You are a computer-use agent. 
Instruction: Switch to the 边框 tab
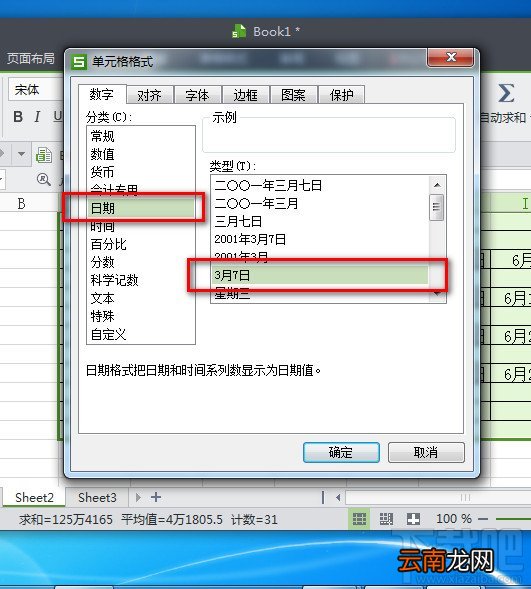[246, 95]
